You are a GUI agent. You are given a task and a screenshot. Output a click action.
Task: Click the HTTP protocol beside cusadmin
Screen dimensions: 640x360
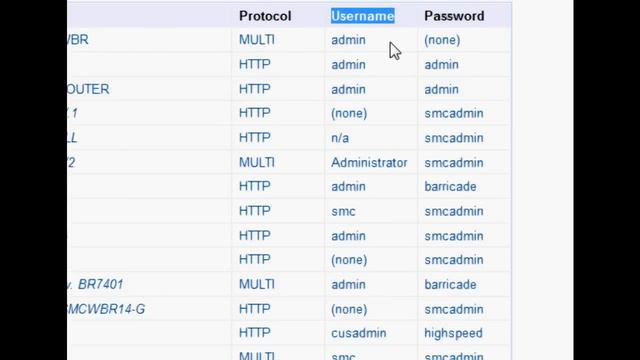(255, 333)
